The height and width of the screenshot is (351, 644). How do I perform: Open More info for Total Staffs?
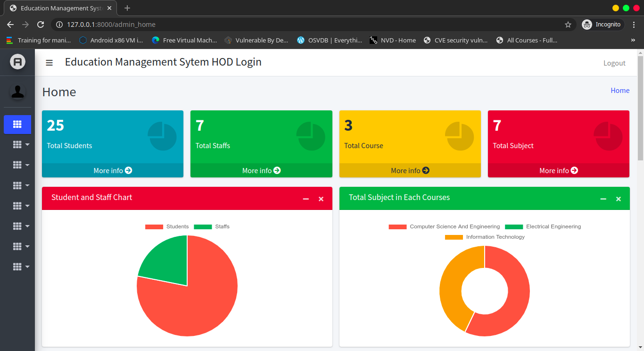[x=261, y=170]
